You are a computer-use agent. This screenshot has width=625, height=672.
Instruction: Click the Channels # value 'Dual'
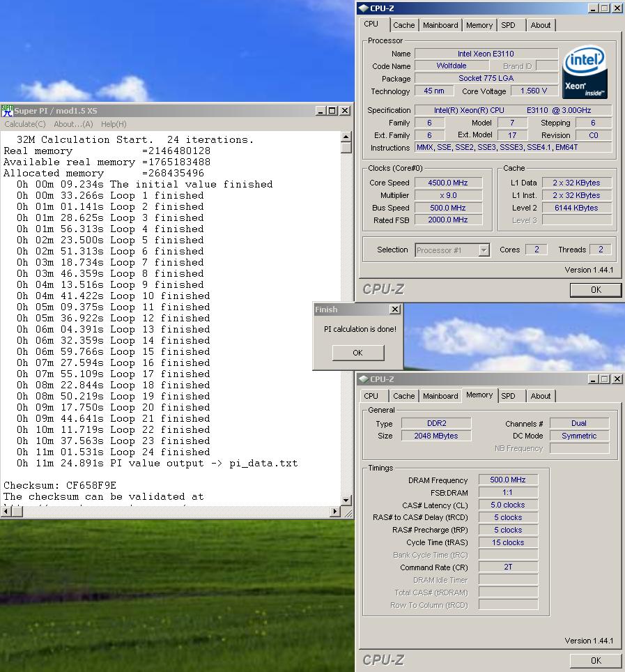coord(579,423)
